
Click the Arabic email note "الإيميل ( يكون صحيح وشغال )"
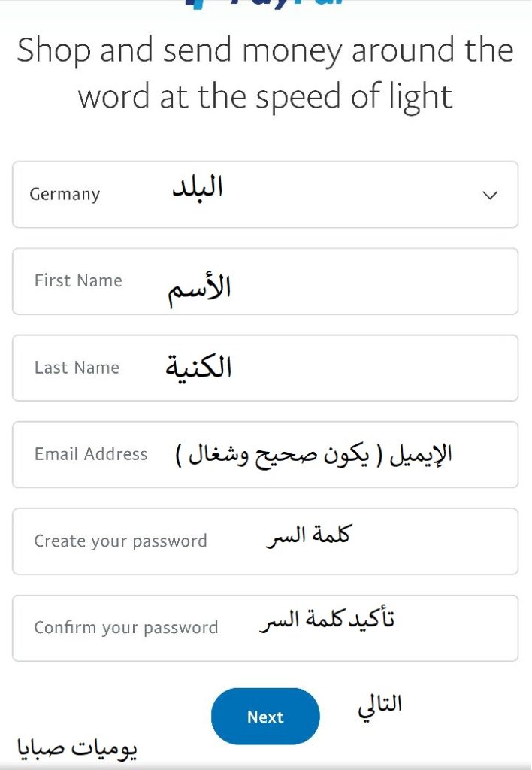313,455
